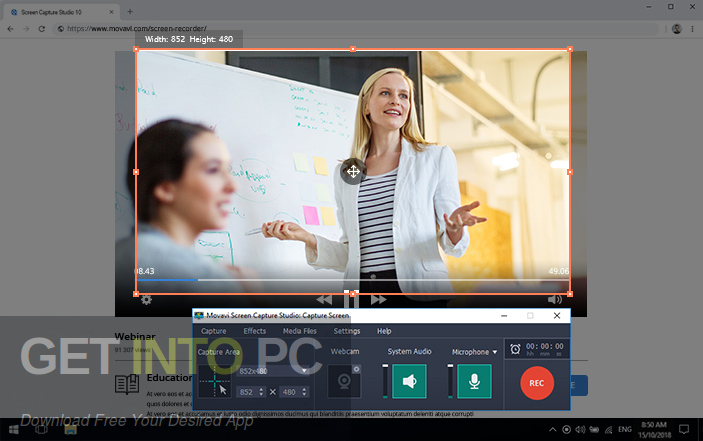Click the move-capture-area cross icon
The image size is (703, 441).
(353, 171)
